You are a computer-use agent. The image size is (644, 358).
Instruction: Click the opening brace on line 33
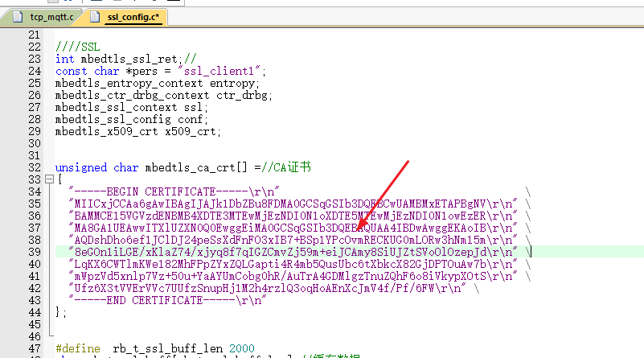coord(59,179)
